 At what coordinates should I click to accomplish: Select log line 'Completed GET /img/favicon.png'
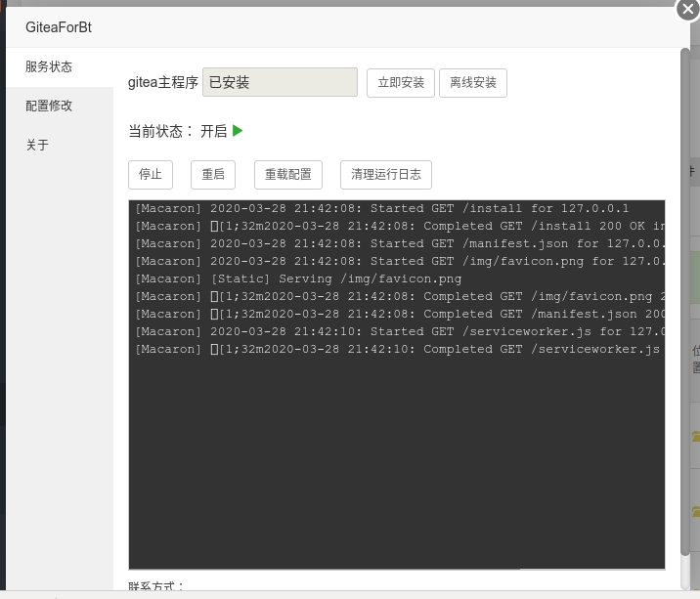pyautogui.click(x=400, y=296)
